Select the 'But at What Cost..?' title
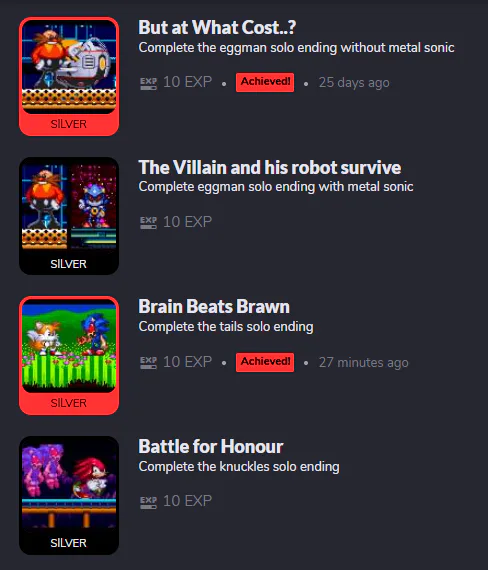 pos(217,28)
